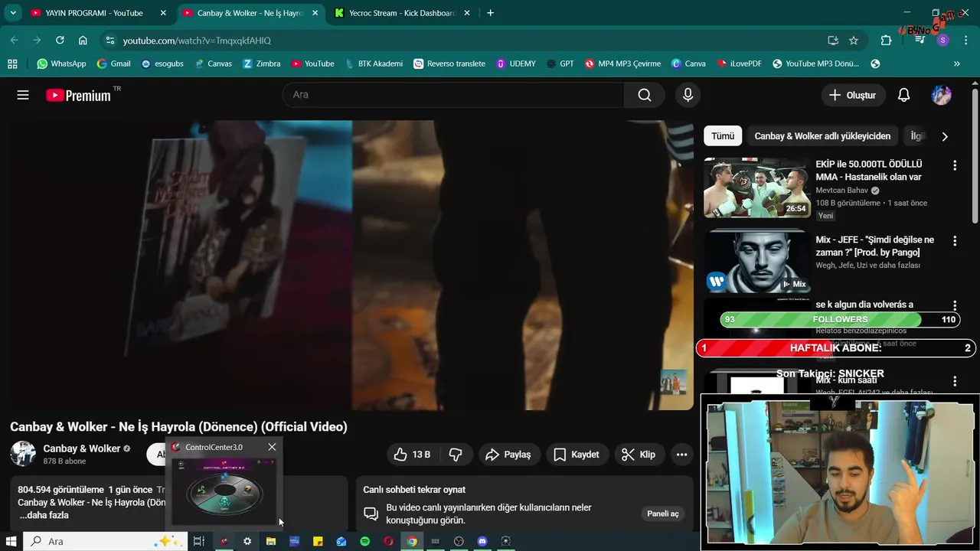Reload the current page
The height and width of the screenshot is (551, 980).
click(x=60, y=41)
